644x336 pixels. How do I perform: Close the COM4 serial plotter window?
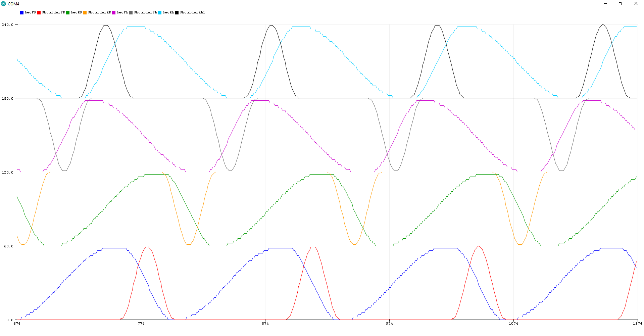pos(636,4)
